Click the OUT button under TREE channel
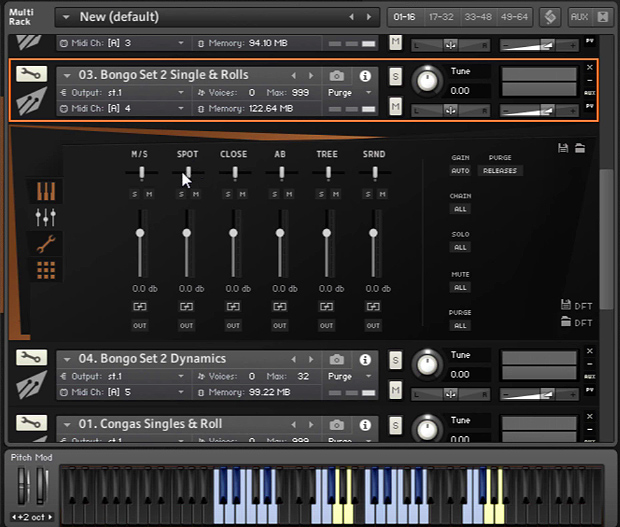The height and width of the screenshot is (527, 620). (326, 325)
